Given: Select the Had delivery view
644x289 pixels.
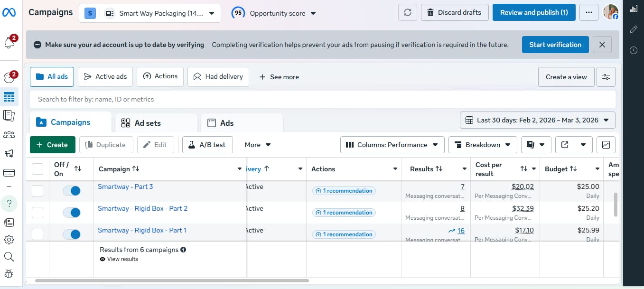Looking at the screenshot, I should (x=218, y=76).
